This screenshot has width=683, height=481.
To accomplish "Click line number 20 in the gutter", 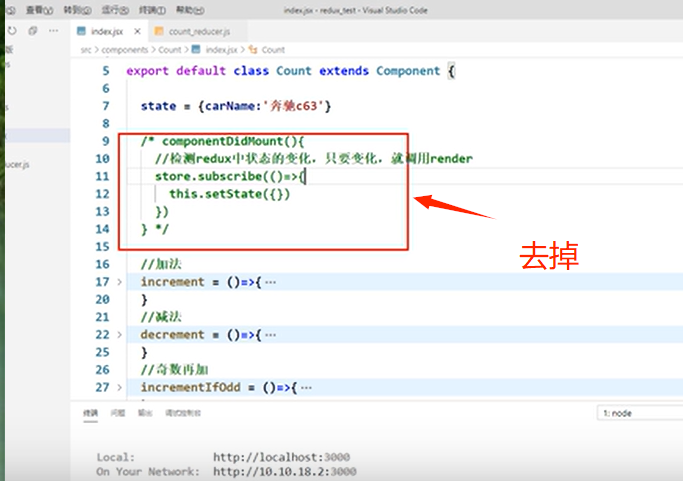I will [x=102, y=299].
